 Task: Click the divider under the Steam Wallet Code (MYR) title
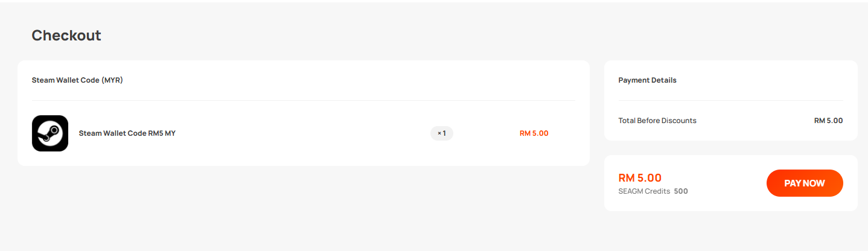click(x=304, y=100)
